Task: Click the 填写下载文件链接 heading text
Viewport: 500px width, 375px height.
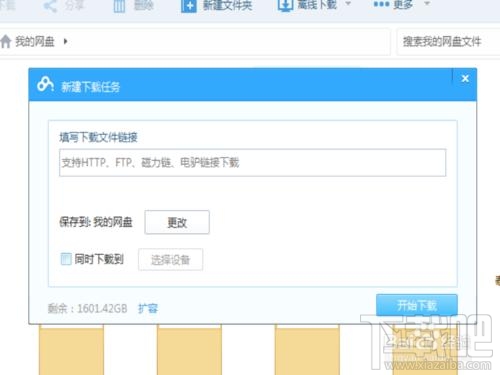Action: pyautogui.click(x=98, y=137)
